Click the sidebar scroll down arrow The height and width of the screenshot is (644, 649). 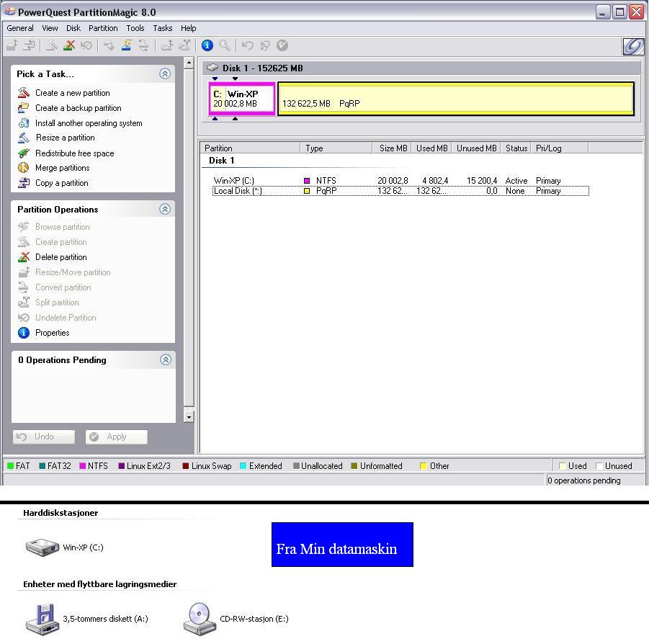(189, 417)
